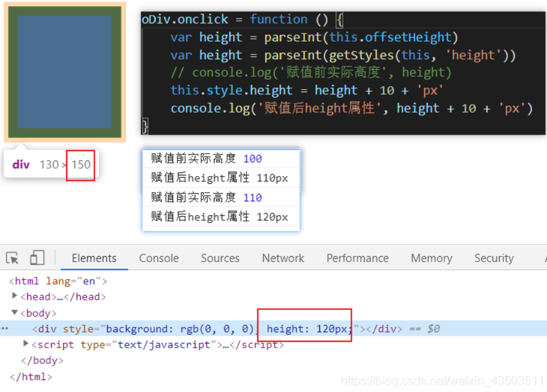Select the html lang="en" tag line
The height and width of the screenshot is (392, 547).
[x=58, y=281]
